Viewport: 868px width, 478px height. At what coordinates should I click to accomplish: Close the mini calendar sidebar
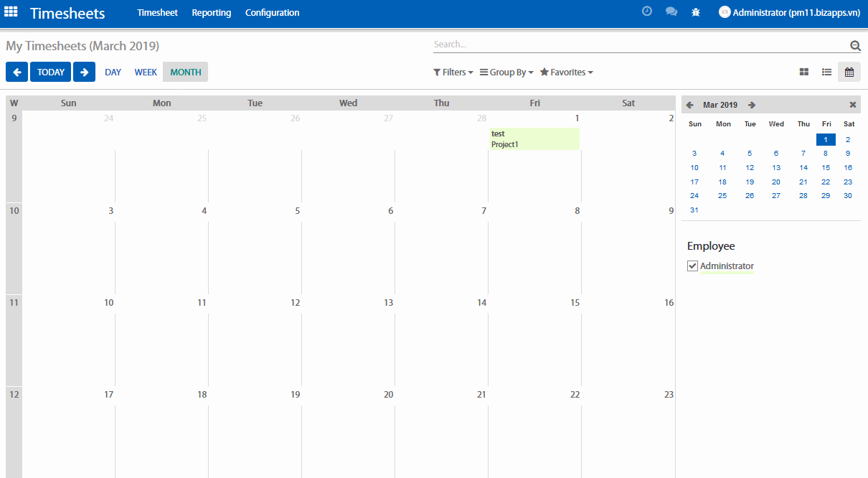[x=852, y=105]
